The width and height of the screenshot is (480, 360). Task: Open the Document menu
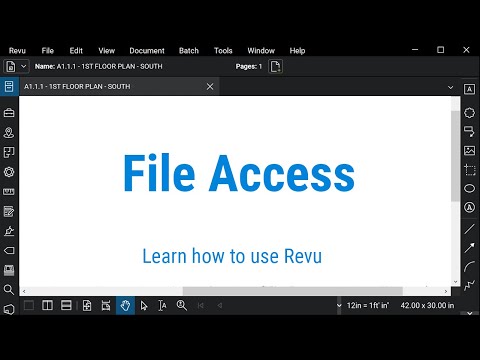(147, 51)
